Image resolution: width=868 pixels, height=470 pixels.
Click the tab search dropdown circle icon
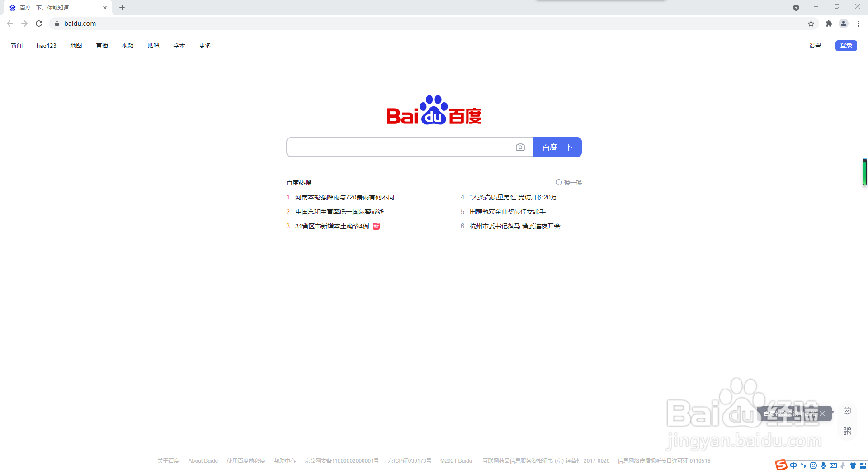(x=796, y=8)
